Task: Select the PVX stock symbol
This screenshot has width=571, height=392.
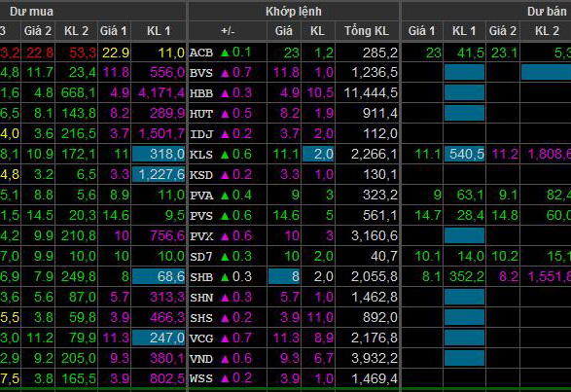Action: (x=201, y=236)
